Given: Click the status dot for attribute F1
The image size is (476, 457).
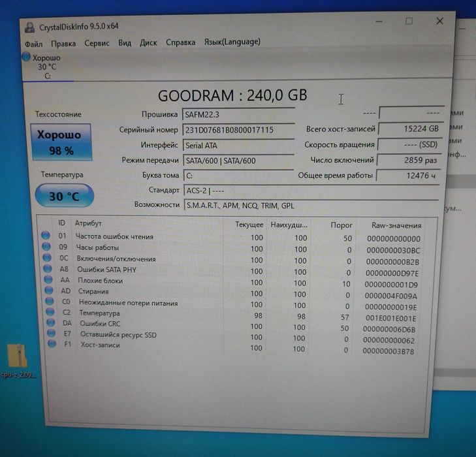Looking at the screenshot, I should click(x=52, y=344).
